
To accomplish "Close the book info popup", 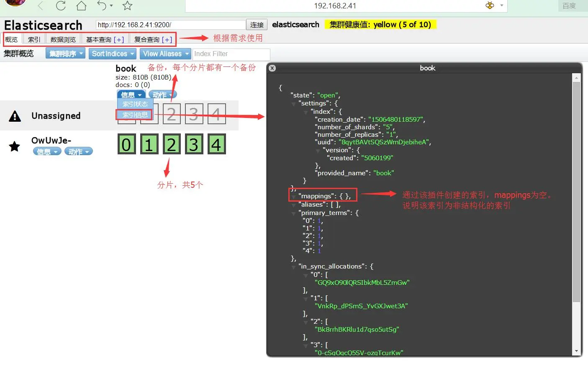I will point(272,68).
